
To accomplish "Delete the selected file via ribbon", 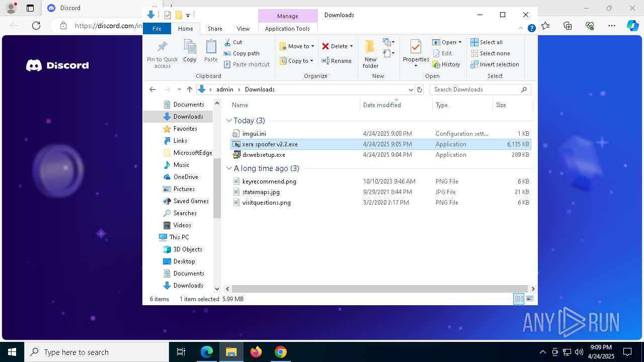I will click(335, 46).
